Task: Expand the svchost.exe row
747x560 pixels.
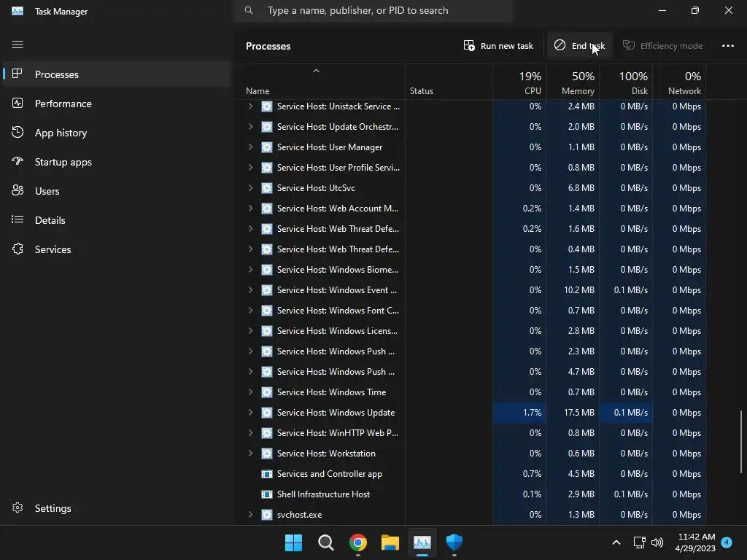Action: pyautogui.click(x=250, y=515)
